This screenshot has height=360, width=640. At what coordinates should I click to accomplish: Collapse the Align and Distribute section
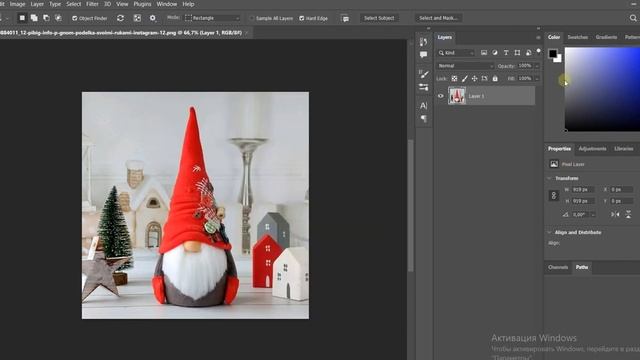pyautogui.click(x=549, y=232)
